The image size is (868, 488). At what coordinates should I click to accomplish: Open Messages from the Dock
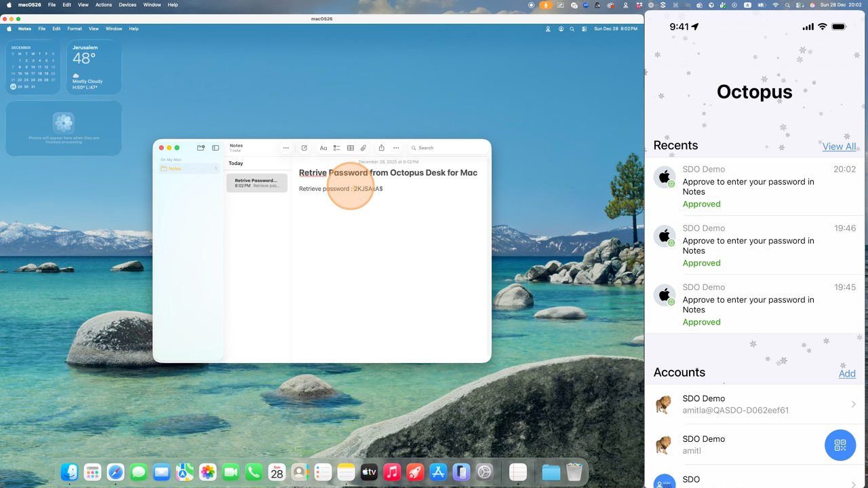(138, 472)
